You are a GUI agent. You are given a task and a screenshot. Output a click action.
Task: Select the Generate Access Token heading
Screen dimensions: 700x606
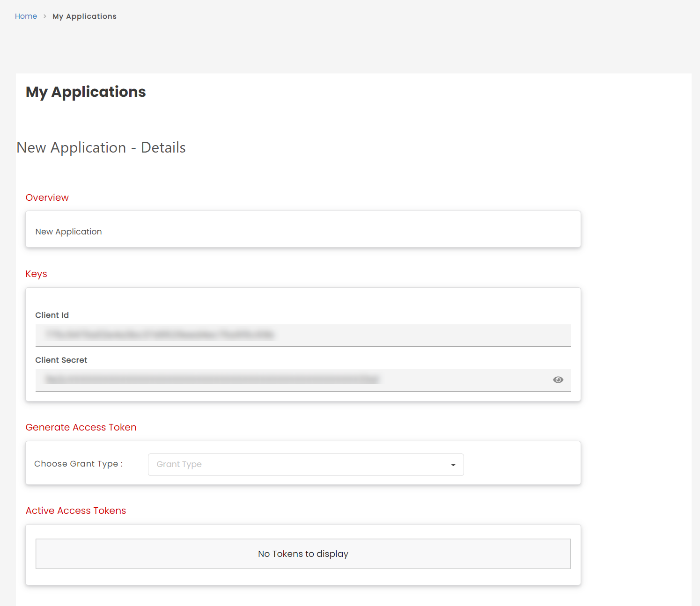(x=81, y=427)
